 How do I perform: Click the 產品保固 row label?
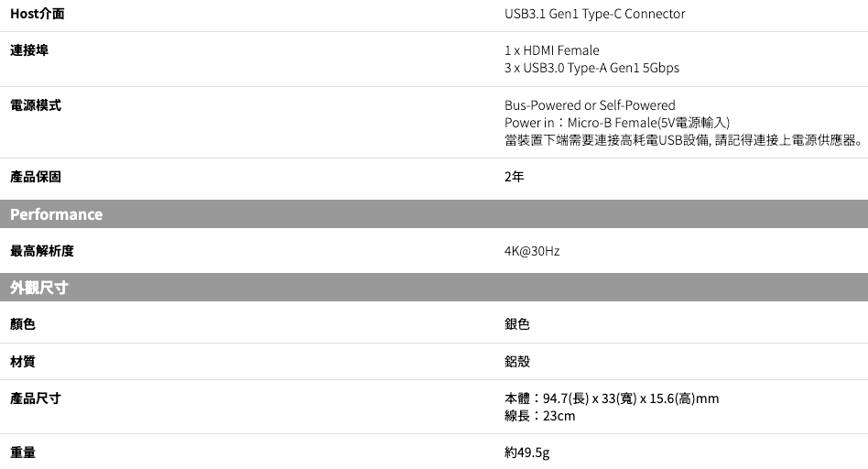pos(36,177)
